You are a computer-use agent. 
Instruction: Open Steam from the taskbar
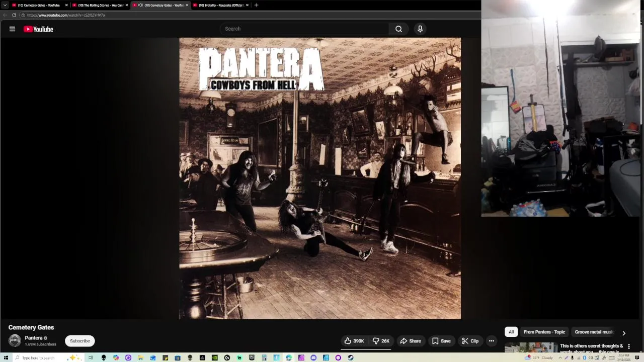350,357
